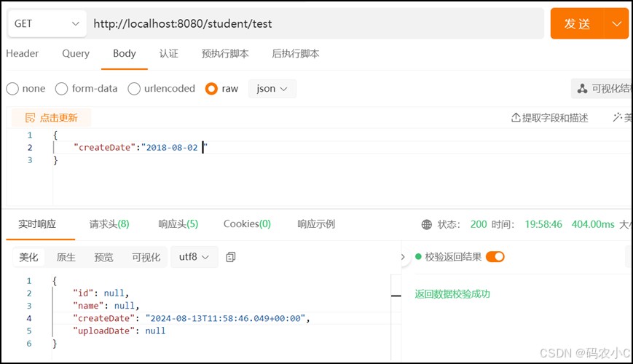The width and height of the screenshot is (633, 364).
Task: Open the 后执行脚本 tab
Action: (x=296, y=53)
